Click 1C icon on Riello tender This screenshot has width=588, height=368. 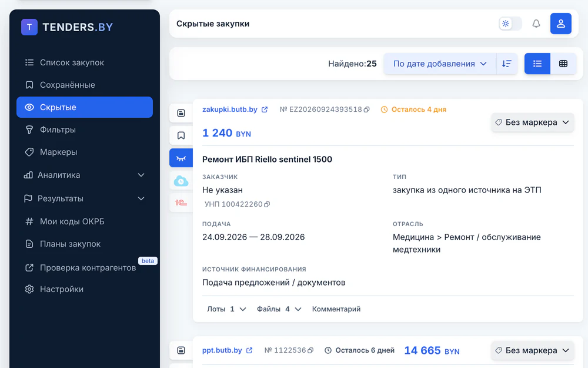click(x=181, y=203)
